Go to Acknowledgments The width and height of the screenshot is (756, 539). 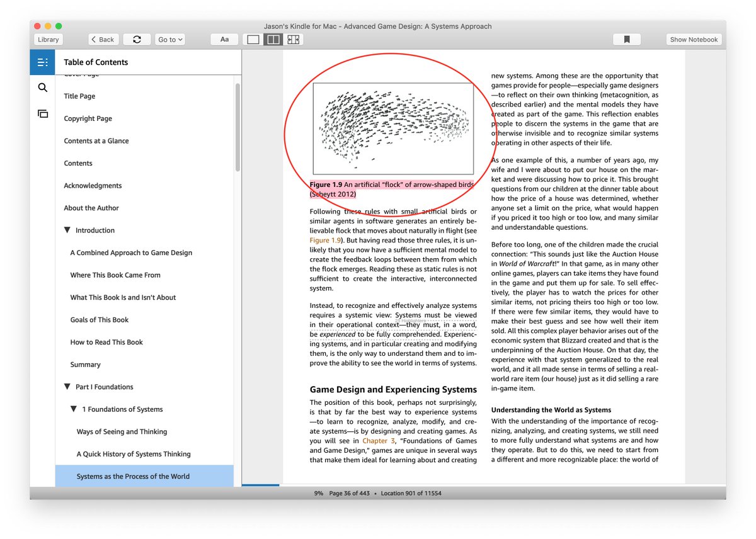point(93,186)
